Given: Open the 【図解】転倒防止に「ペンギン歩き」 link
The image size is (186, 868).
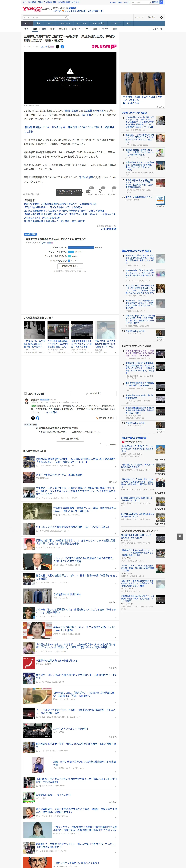Looking at the screenshot, I should 69,129.
